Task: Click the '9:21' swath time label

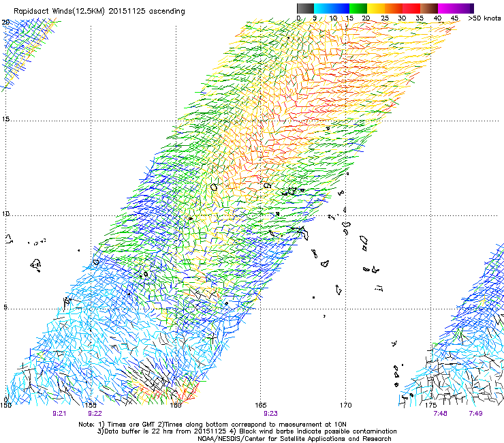Action: (x=59, y=414)
